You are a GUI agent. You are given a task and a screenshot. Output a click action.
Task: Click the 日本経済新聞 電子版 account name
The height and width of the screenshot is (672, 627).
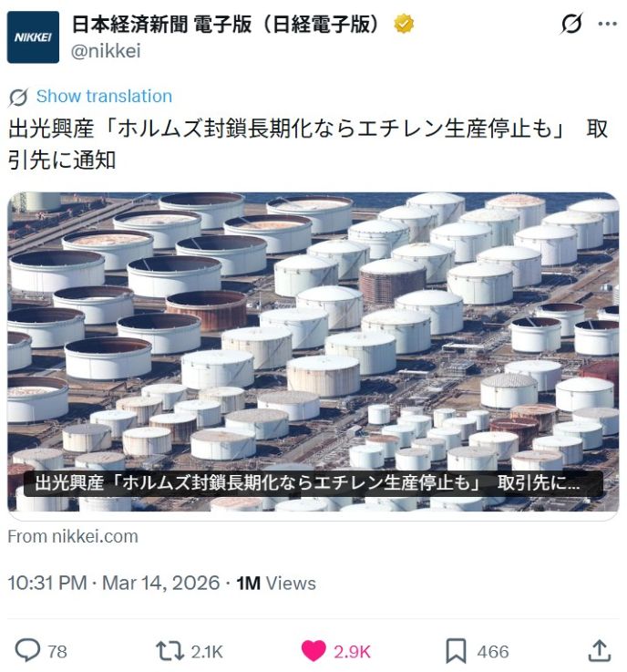tap(226, 24)
